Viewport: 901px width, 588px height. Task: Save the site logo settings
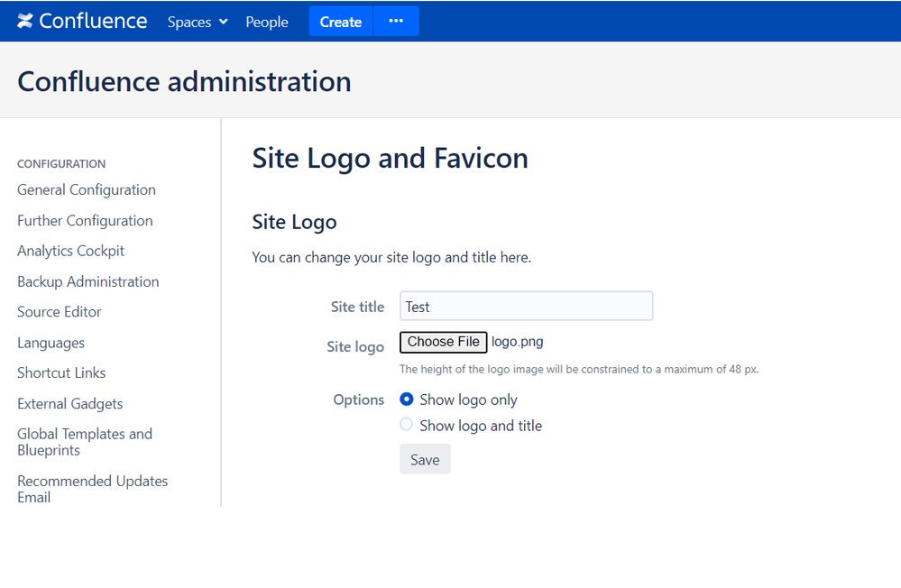(x=425, y=459)
